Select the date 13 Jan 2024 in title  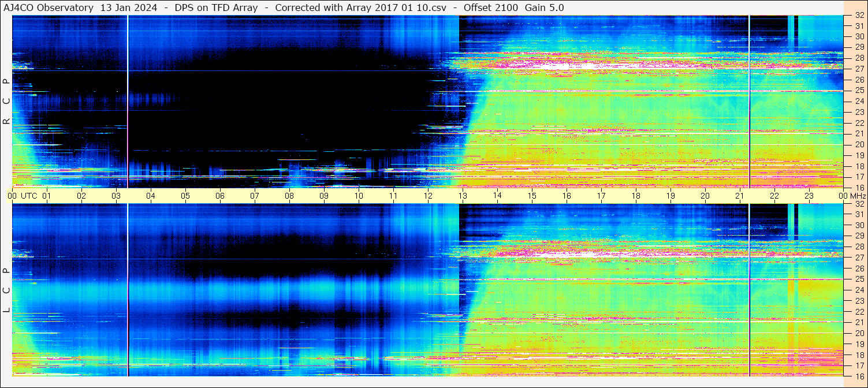click(128, 8)
